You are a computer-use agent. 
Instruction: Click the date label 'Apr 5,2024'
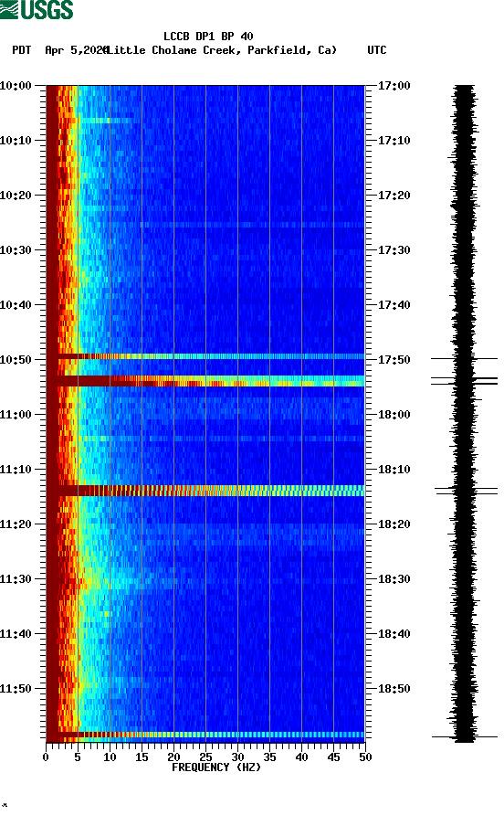pyautogui.click(x=76, y=50)
